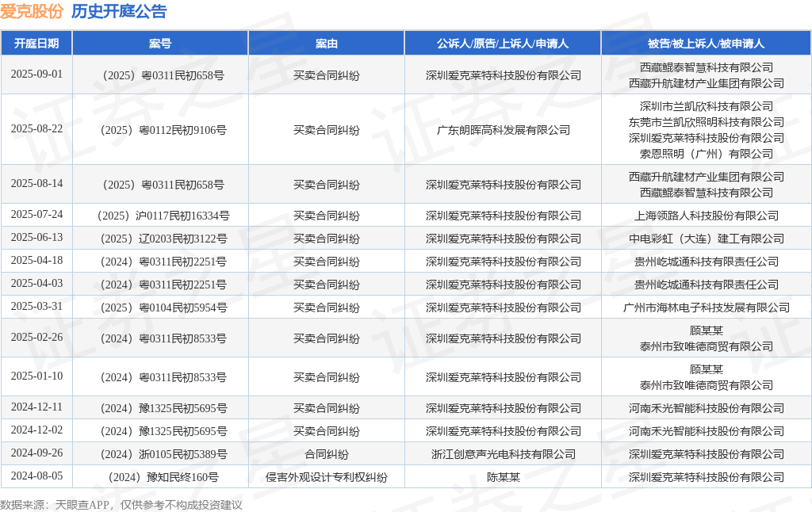Click the date 2025-09-01
This screenshot has height=512, width=812.
[36, 74]
